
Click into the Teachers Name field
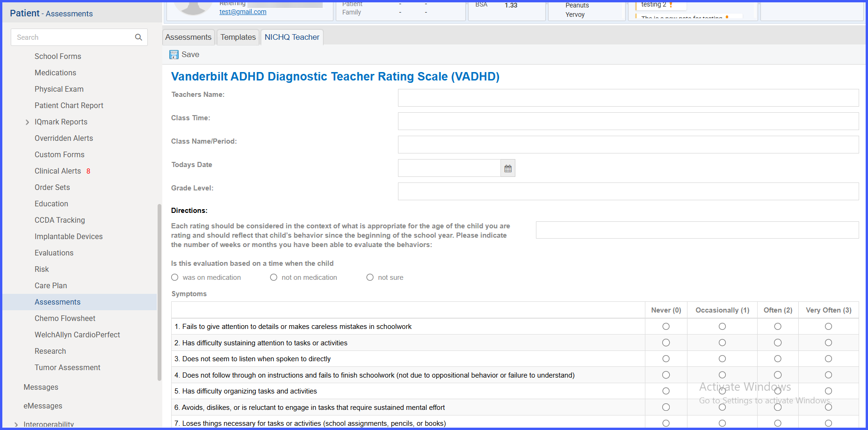coord(628,98)
